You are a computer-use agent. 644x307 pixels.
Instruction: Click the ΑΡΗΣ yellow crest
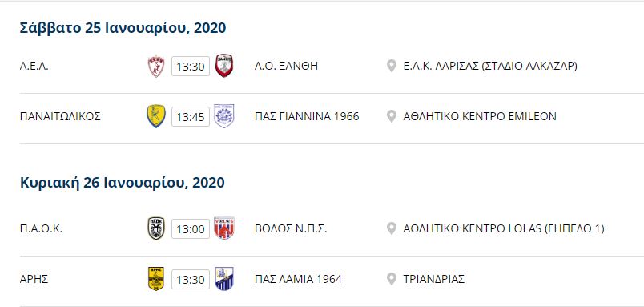coord(156,279)
